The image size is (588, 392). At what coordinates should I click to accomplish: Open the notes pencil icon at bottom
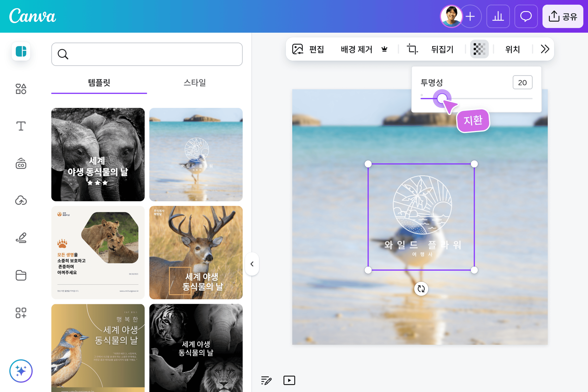point(266,380)
